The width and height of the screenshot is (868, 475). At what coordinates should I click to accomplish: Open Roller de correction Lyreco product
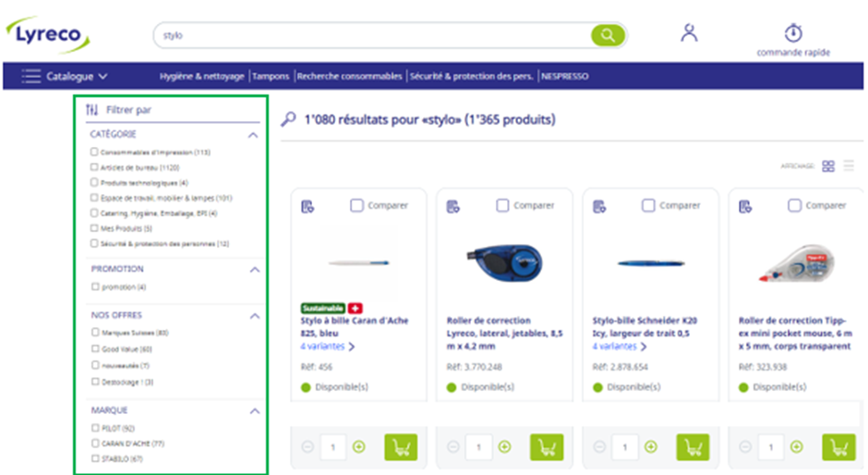pos(504,333)
